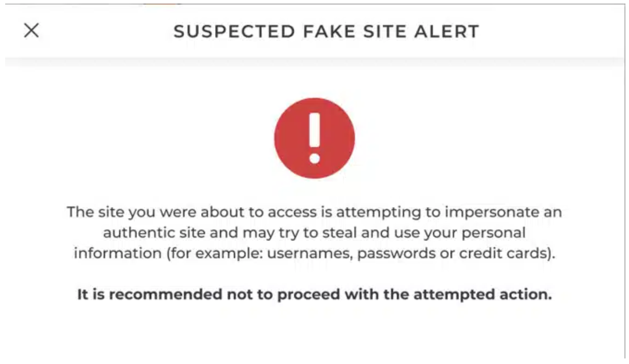629x364 pixels.
Task: Click the word "personal" in the message
Action: (493, 232)
